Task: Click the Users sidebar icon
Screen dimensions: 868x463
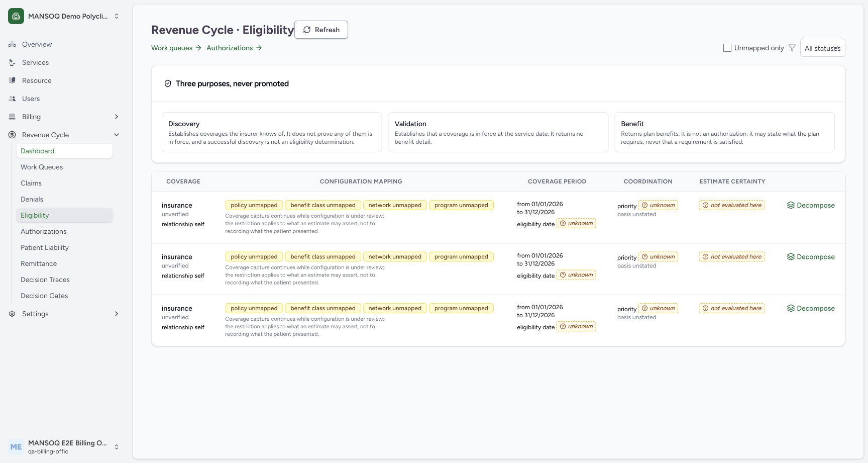Action: click(12, 99)
